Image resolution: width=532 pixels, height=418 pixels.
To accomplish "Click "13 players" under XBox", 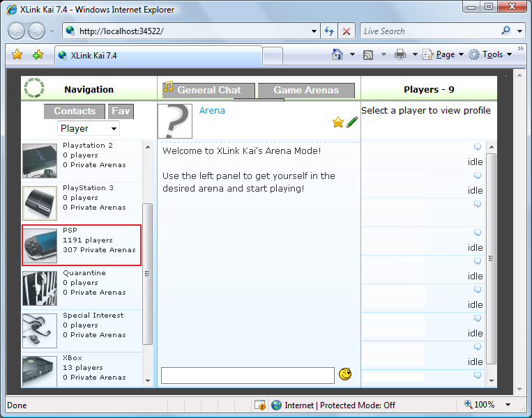I will (x=83, y=367).
